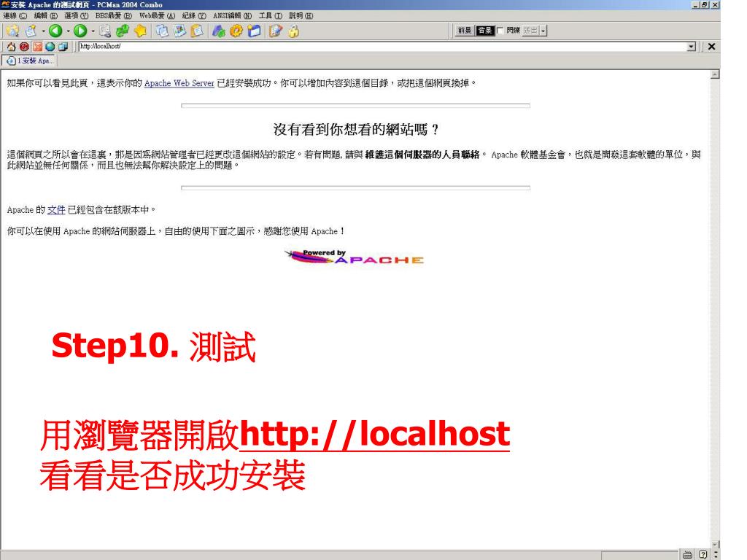Click the question mark help icon in status bar

[x=703, y=555]
